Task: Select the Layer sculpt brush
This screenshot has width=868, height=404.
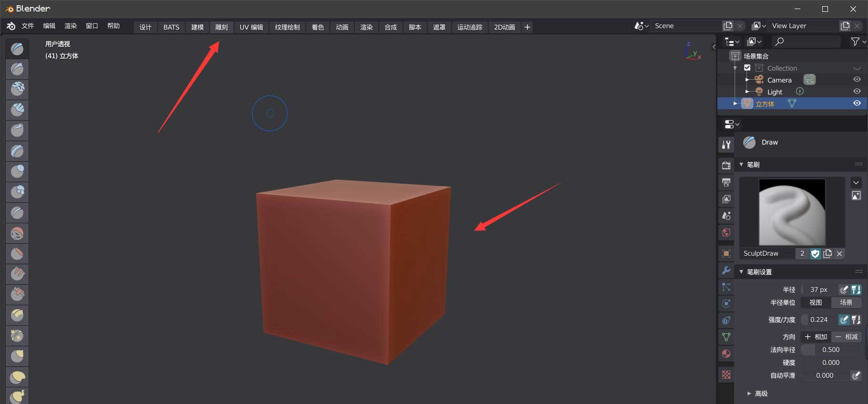Action: click(x=17, y=151)
